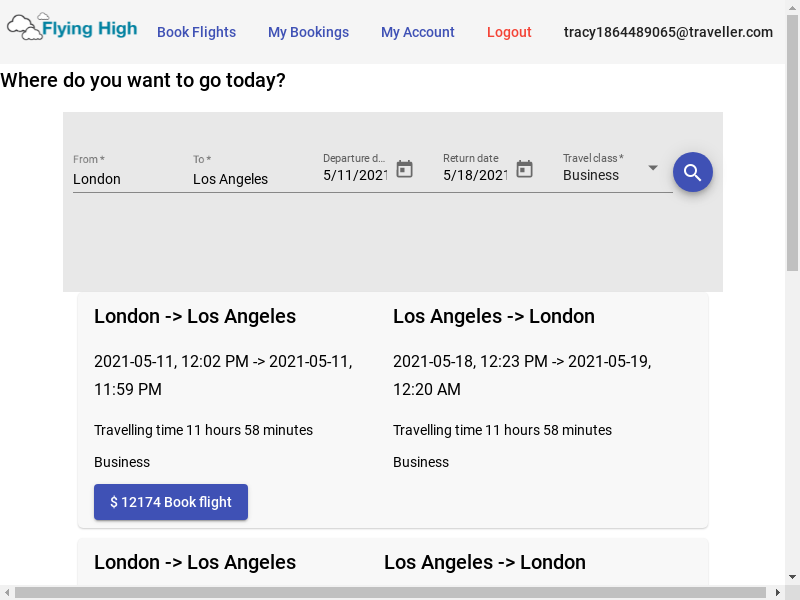Click the scroll right arrow
The width and height of the screenshot is (800, 600).
click(778, 592)
